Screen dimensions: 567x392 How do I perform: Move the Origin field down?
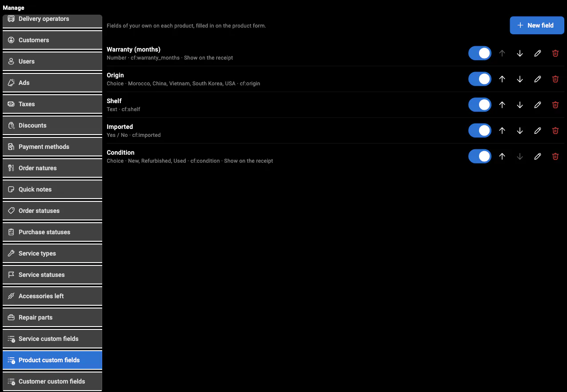point(520,79)
